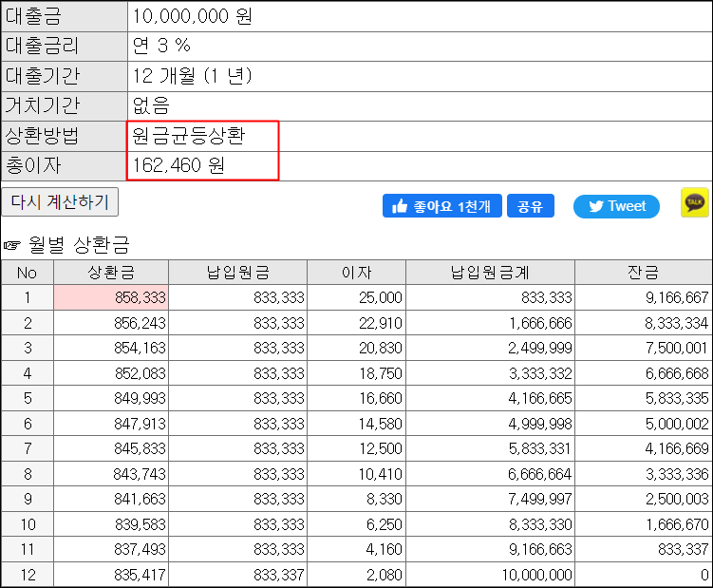Image resolution: width=713 pixels, height=588 pixels.
Task: Click the 4,160 interest cell
Action: coord(357,549)
